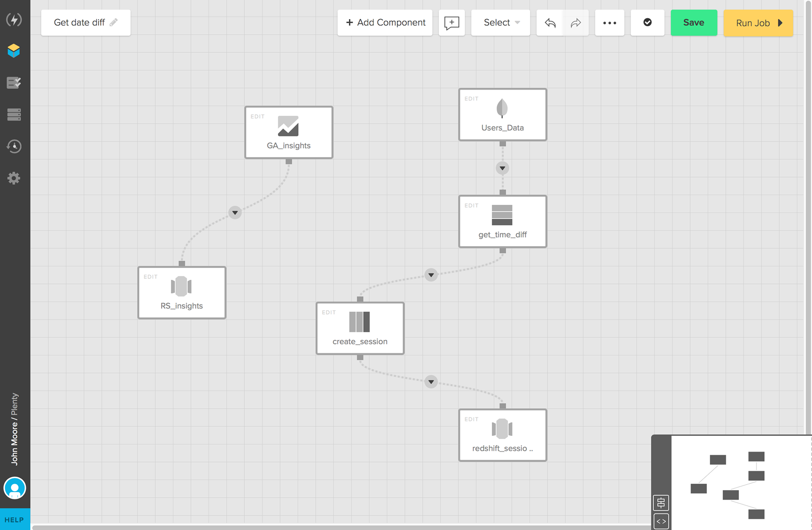This screenshot has width=812, height=530.
Task: Open the Select dropdown in the toolbar
Action: (500, 23)
